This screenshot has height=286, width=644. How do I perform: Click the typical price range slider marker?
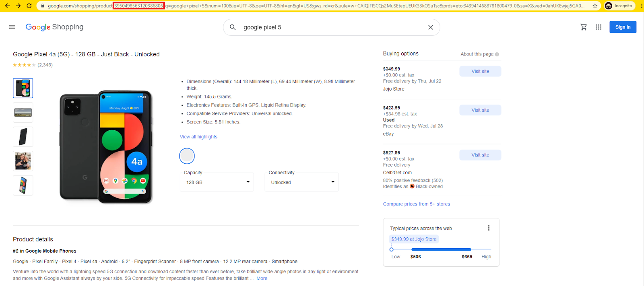[x=391, y=249]
